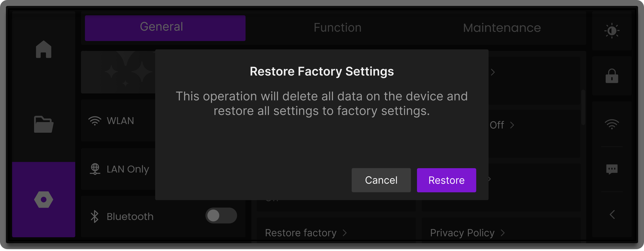
Task: Select the hexagon Settings icon
Action: tap(43, 200)
